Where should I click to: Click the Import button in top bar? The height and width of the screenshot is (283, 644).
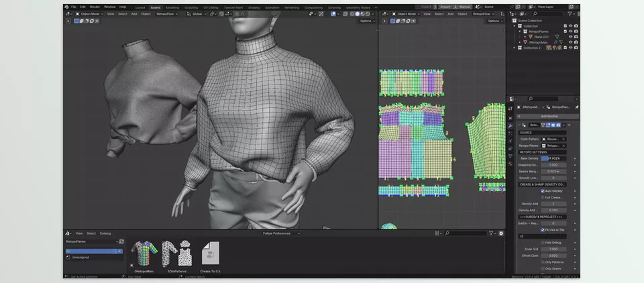point(445,7)
